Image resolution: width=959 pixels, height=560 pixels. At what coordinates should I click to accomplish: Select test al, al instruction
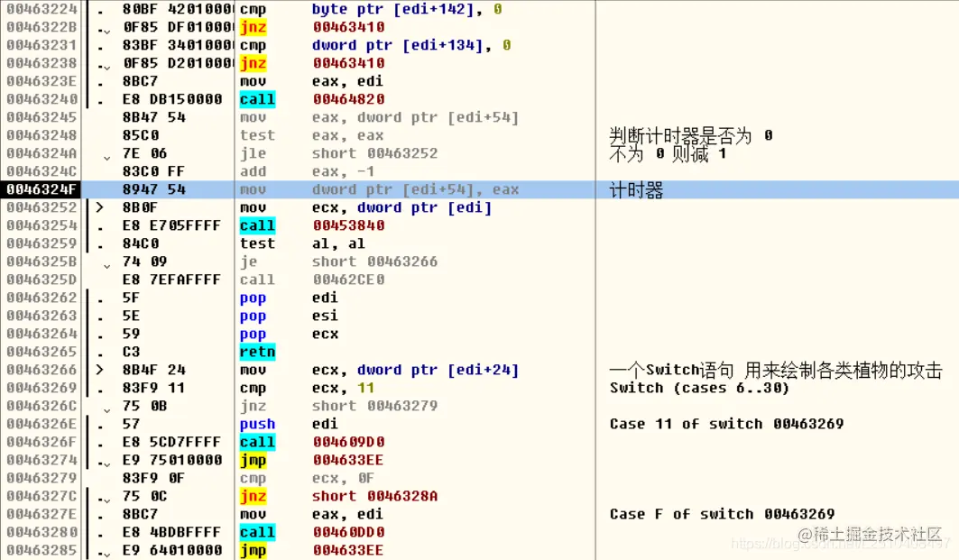[302, 243]
